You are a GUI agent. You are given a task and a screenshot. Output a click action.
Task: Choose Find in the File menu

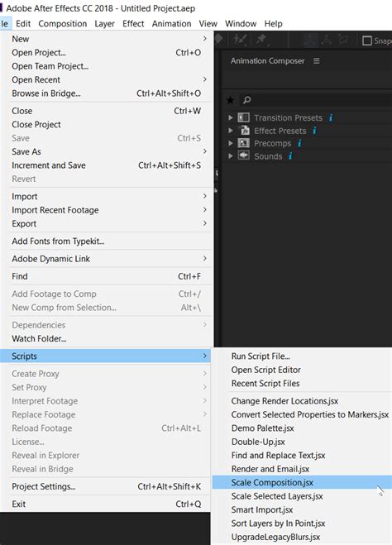click(x=106, y=276)
